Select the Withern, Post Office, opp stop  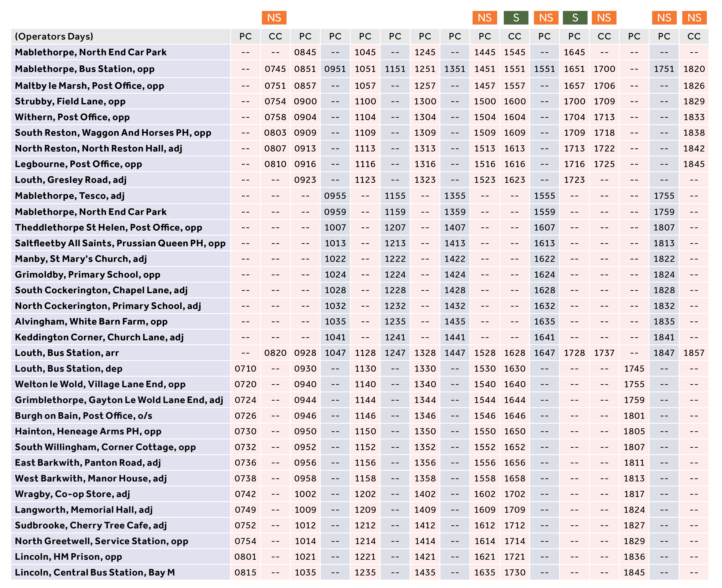(72, 117)
